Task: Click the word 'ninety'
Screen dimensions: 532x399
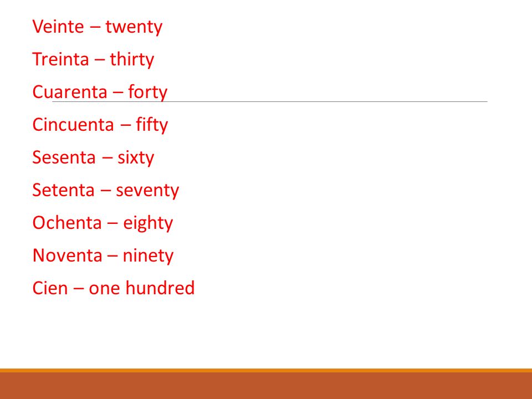Action: pyautogui.click(x=148, y=256)
